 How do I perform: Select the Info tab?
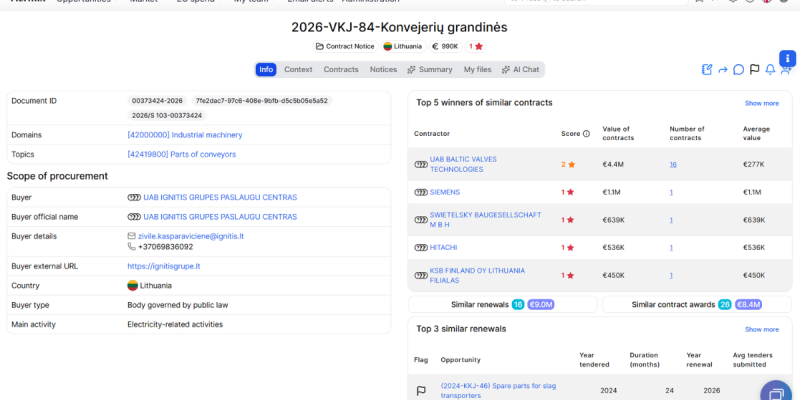266,69
